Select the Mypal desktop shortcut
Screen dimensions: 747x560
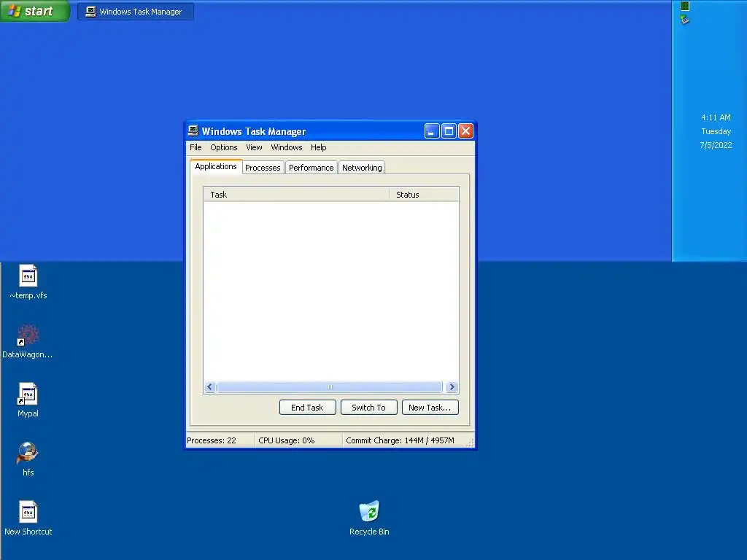28,400
